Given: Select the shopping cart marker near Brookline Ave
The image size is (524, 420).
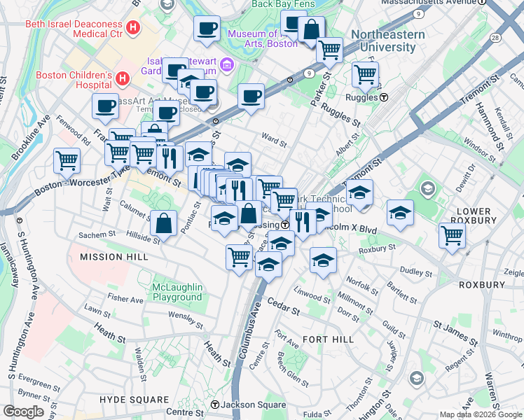Looking at the screenshot, I should pyautogui.click(x=67, y=161).
